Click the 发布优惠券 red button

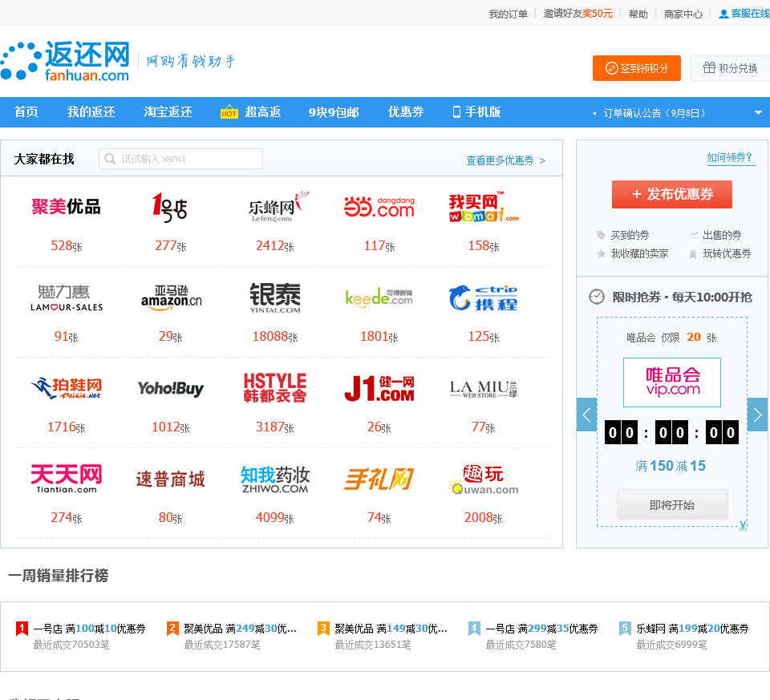[672, 194]
